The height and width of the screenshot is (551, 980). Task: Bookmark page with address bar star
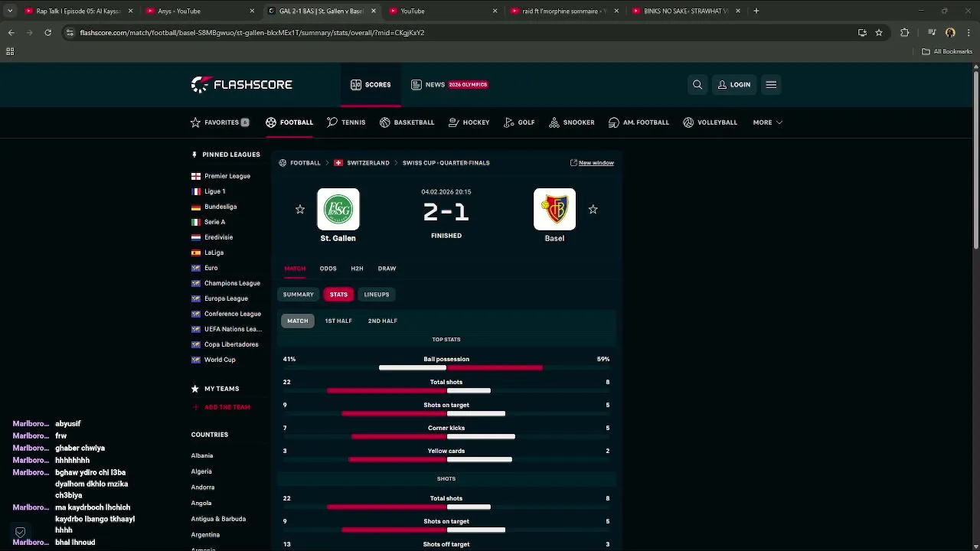[x=879, y=33]
